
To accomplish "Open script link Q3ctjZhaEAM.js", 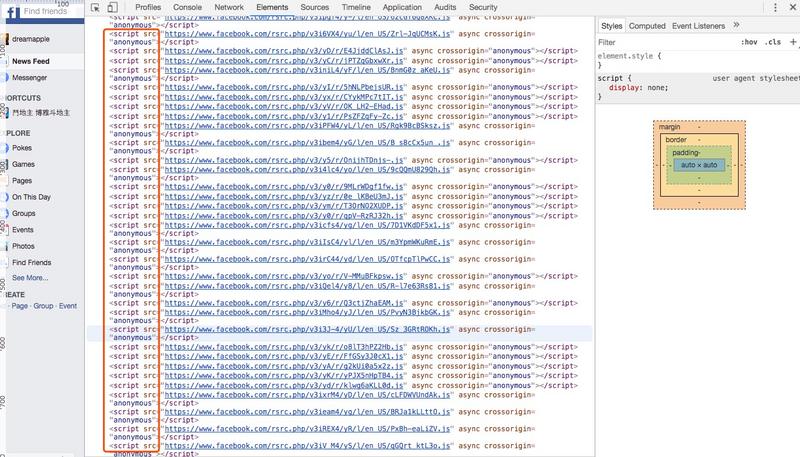I will (x=284, y=303).
